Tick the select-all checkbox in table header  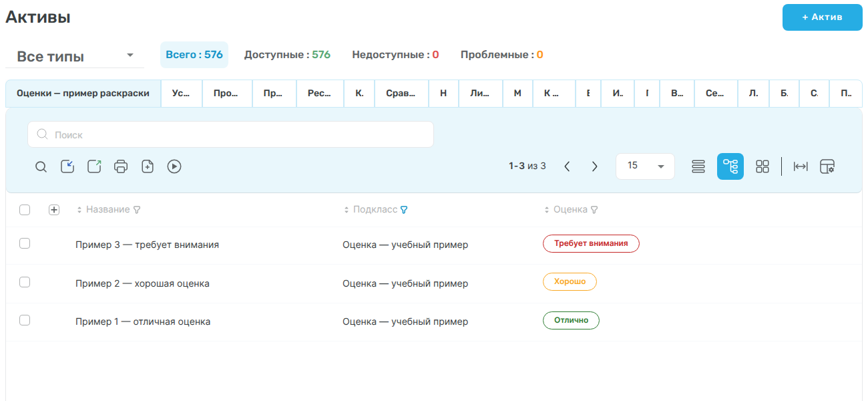25,210
